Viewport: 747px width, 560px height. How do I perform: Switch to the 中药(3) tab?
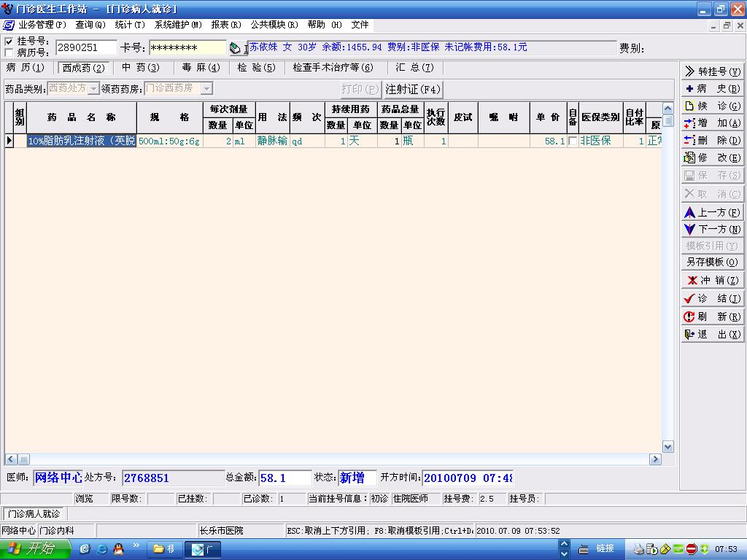[x=141, y=68]
